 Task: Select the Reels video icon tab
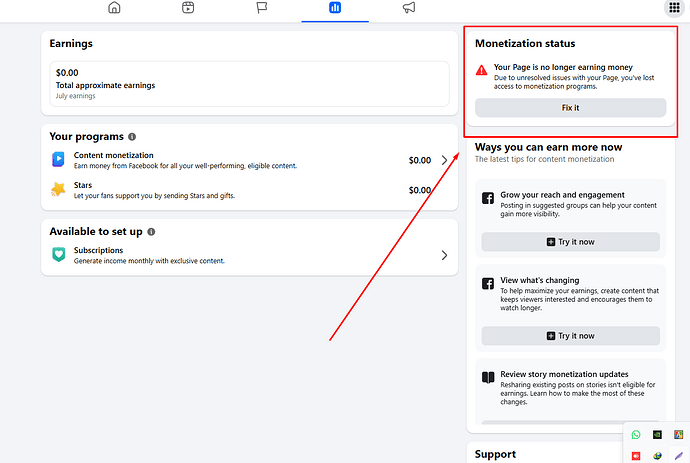pos(188,7)
